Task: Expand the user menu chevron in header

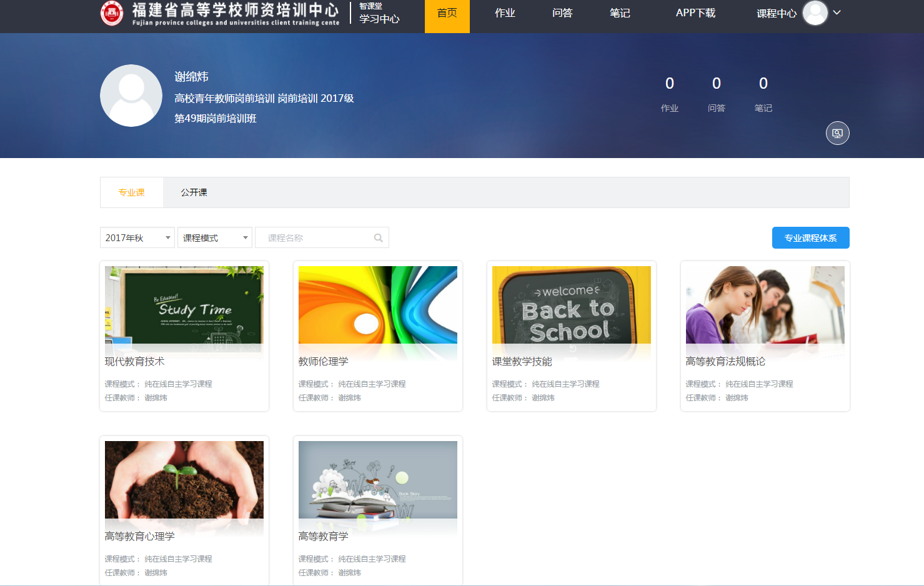Action: 837,12
